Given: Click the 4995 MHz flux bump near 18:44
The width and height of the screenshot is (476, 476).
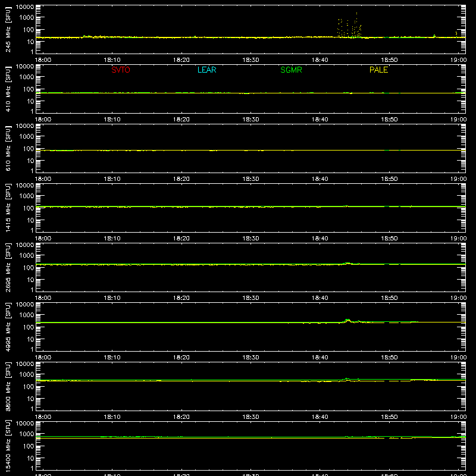Looking at the screenshot, I should click(347, 321).
